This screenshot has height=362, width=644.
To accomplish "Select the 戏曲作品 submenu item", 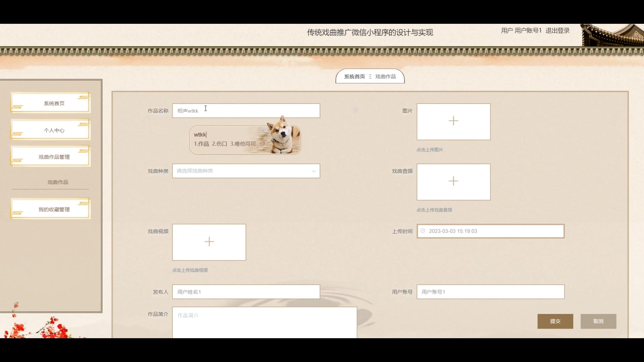I will 58,182.
